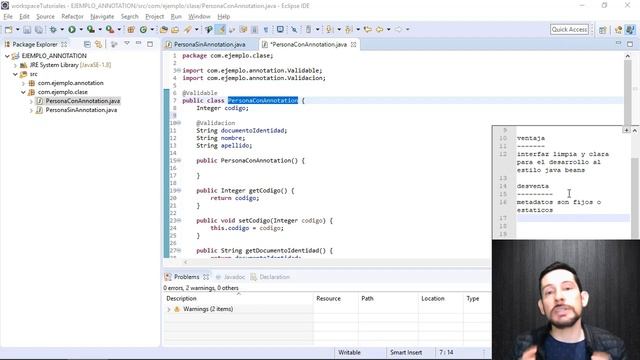Maximize the editor area

630,44
